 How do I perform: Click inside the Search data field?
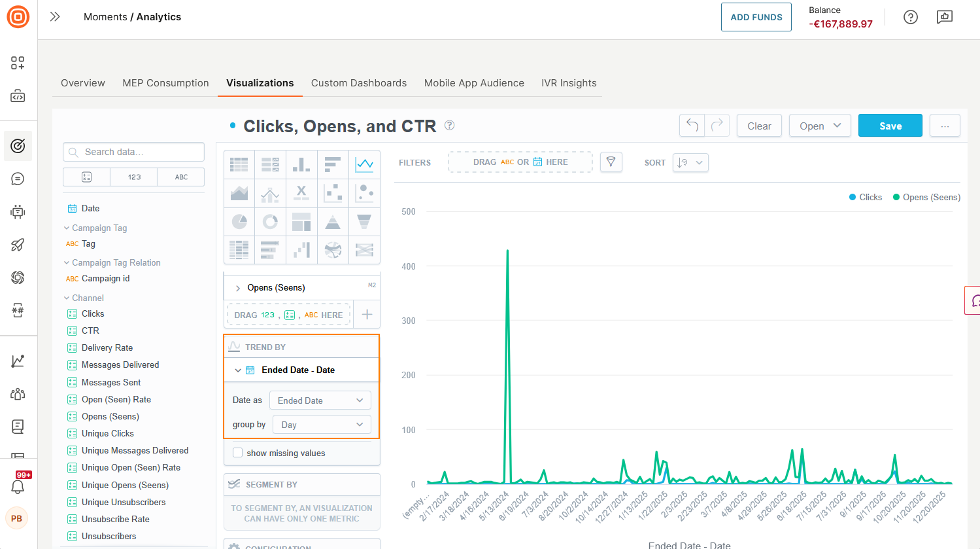point(133,151)
